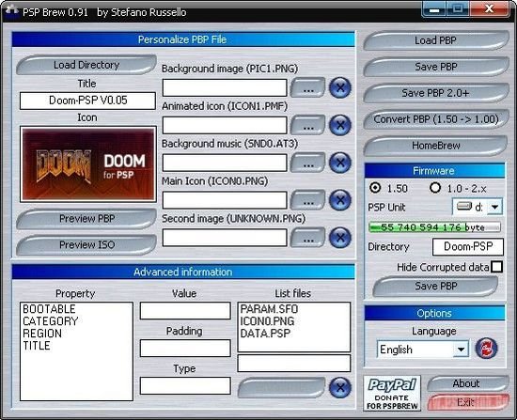Select PARAM.SFO in List files
Screen dimensions: 517x420
tap(269, 309)
